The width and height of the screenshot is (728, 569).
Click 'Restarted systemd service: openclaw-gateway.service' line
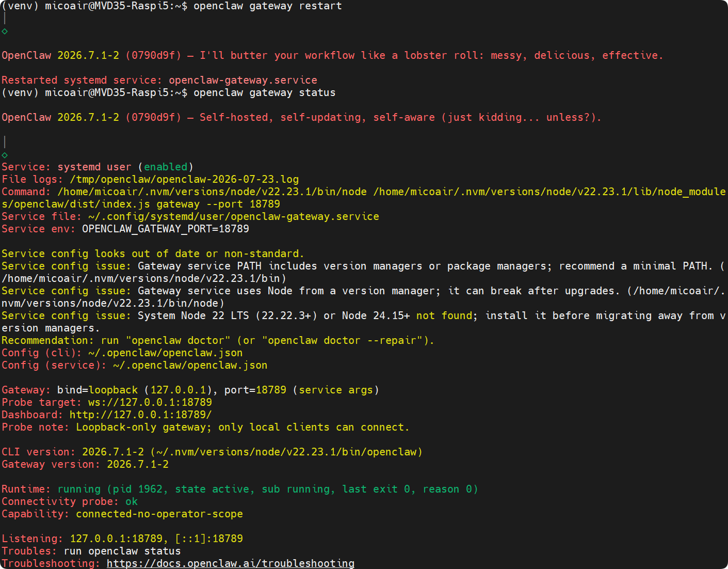coord(159,80)
